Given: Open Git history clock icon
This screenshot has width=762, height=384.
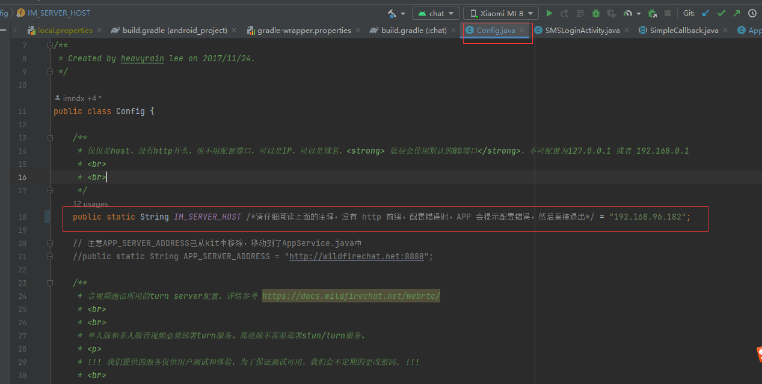Looking at the screenshot, I should tap(752, 13).
